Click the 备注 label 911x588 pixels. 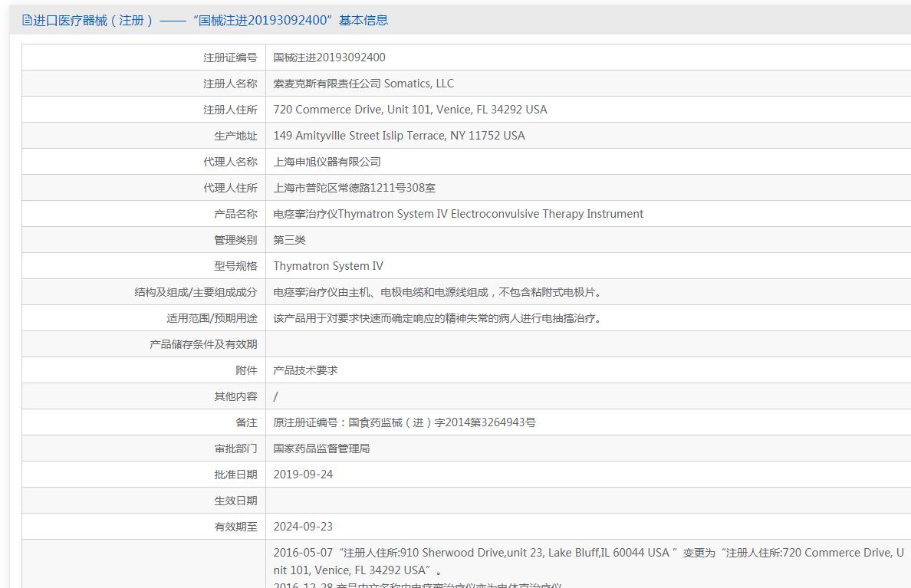tap(246, 424)
